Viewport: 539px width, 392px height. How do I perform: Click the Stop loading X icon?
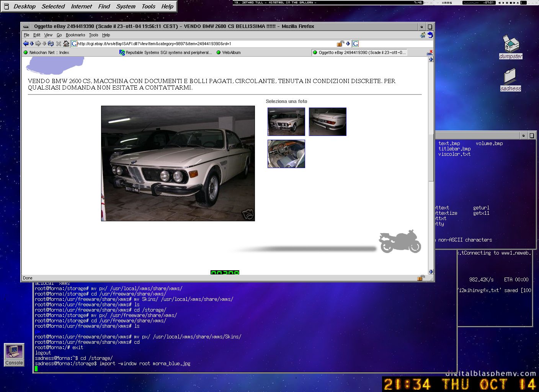tap(59, 44)
